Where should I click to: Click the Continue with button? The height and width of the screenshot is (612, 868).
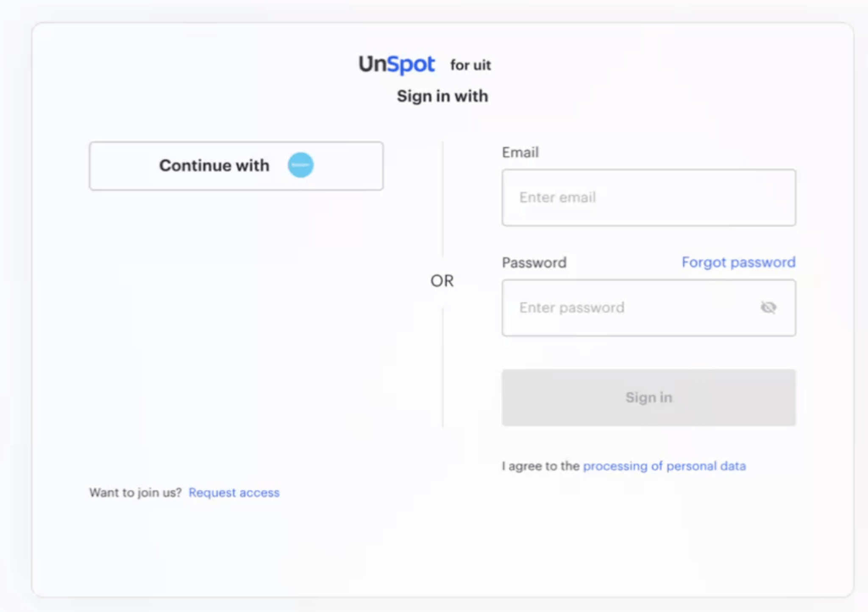[236, 166]
